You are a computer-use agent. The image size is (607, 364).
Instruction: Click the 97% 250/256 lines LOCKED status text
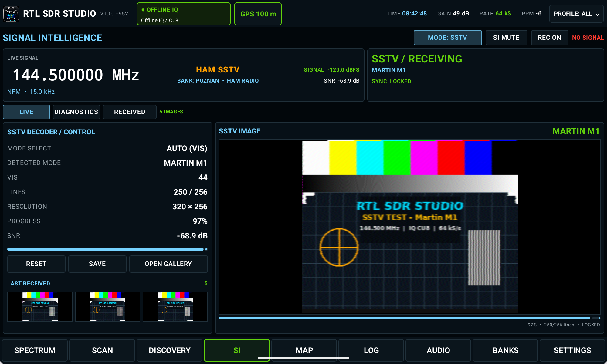564,325
